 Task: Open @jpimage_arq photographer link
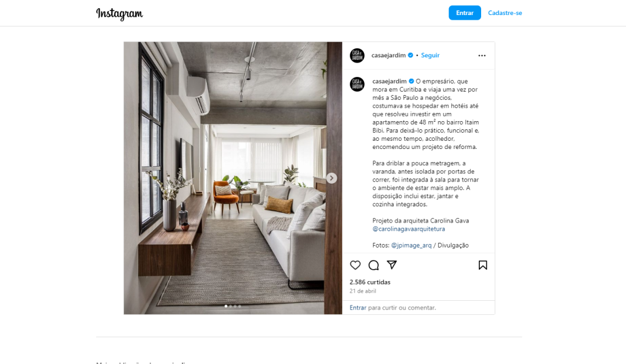[x=411, y=245]
